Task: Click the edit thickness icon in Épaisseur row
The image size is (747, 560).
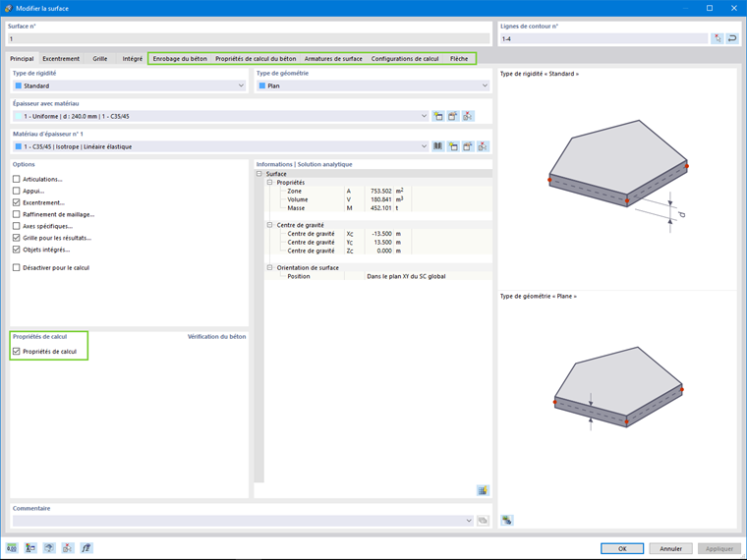Action: coord(452,116)
